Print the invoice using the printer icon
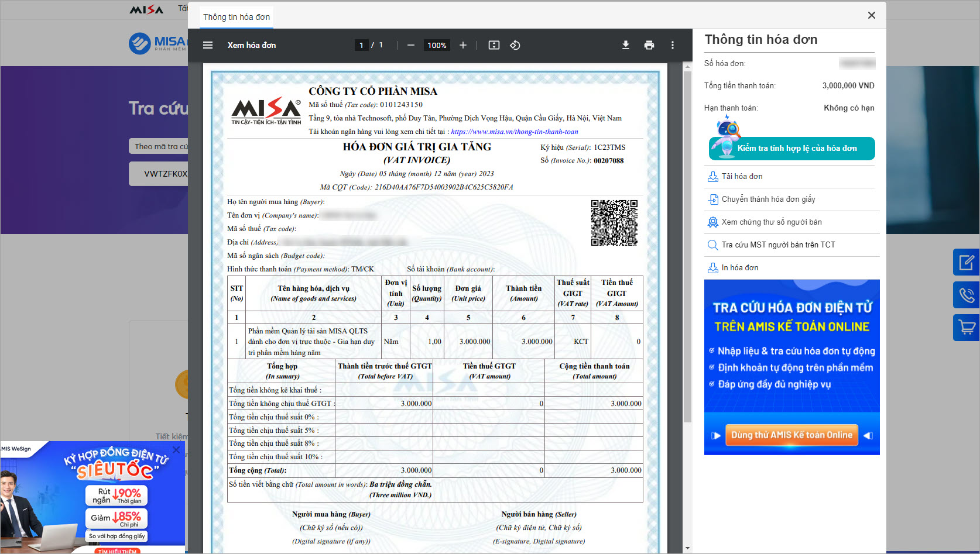 649,45
